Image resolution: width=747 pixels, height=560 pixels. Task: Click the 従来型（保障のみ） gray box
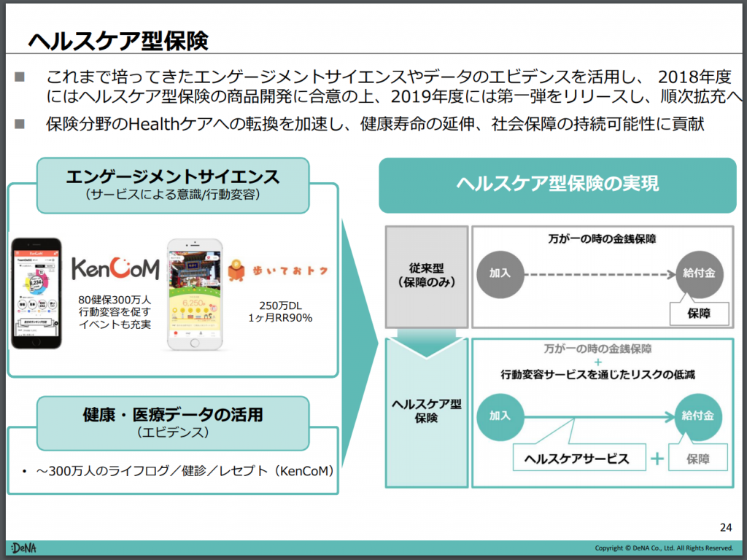[x=427, y=276]
